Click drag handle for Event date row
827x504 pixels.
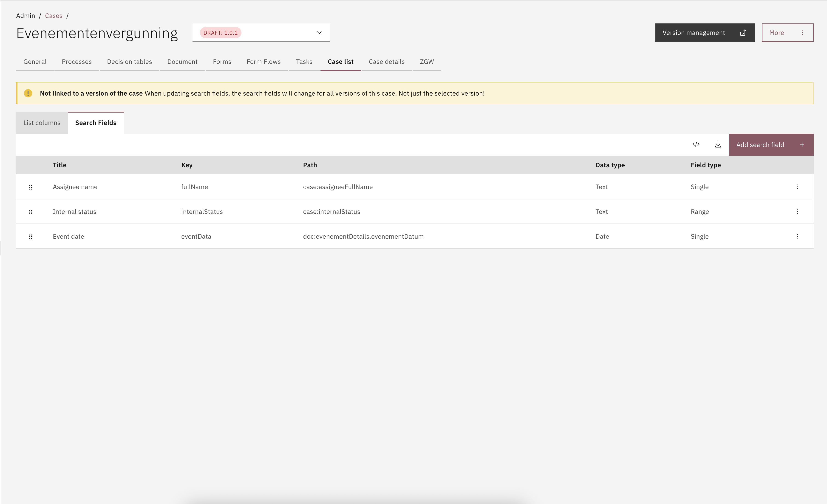[31, 237]
